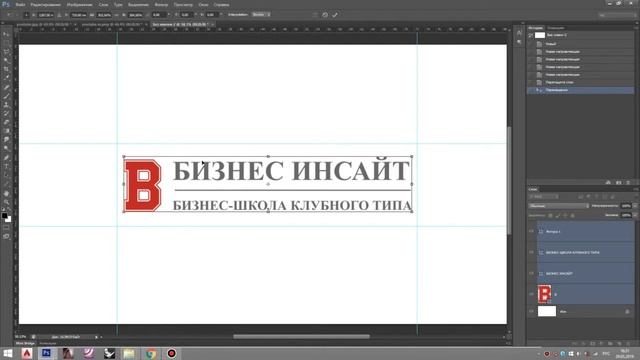Open the layer blend mode dropdown
640x360 pixels.
pyautogui.click(x=558, y=206)
